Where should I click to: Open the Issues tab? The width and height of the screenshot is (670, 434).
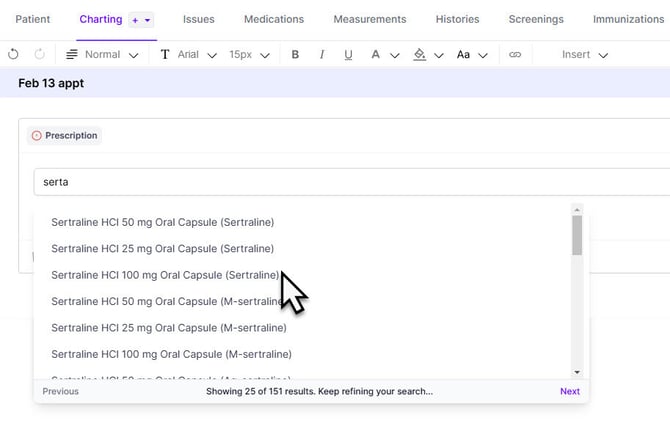tap(199, 19)
